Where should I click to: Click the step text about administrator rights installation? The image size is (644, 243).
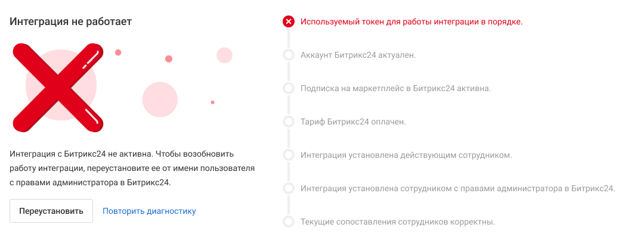point(457,189)
